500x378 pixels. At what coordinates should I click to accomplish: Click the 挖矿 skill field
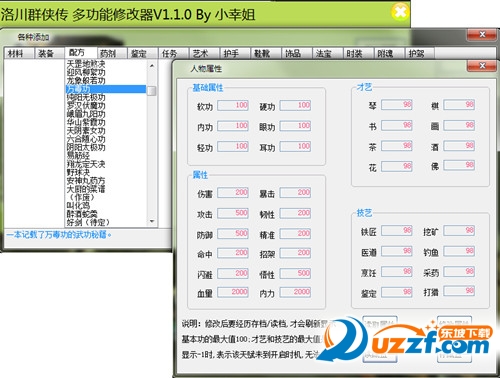(459, 231)
